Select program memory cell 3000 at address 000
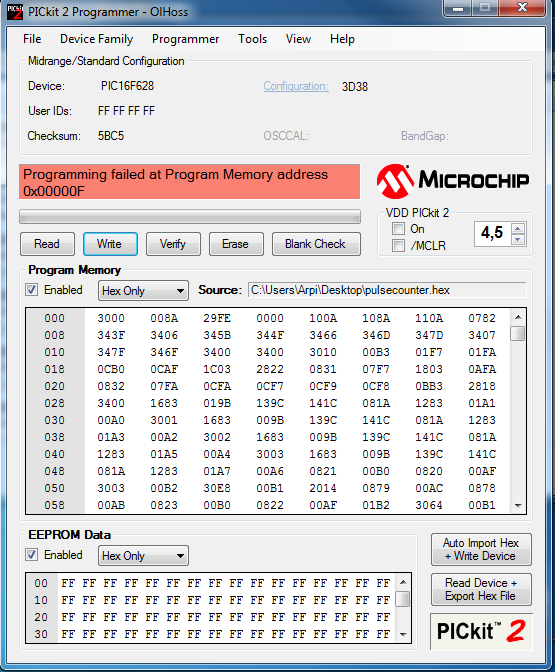 pos(111,318)
